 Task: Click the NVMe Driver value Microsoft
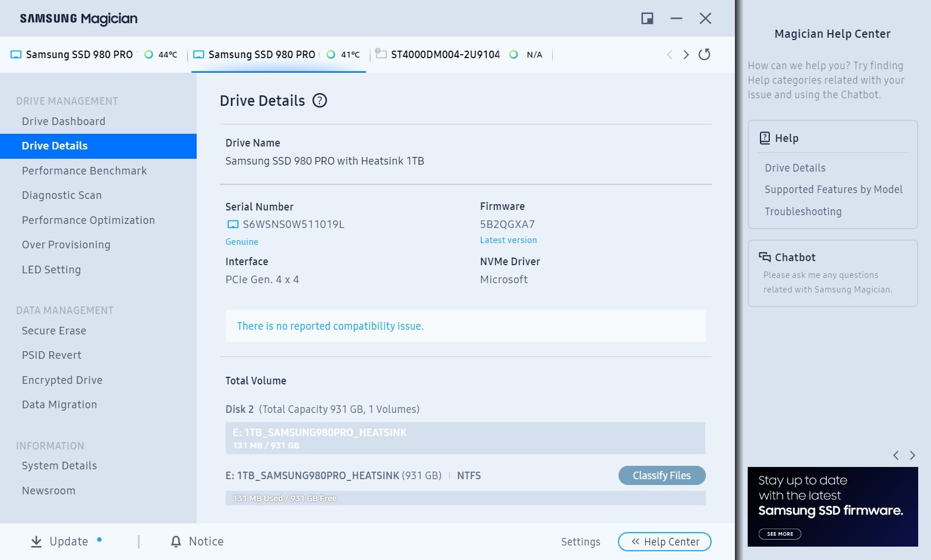tap(504, 280)
